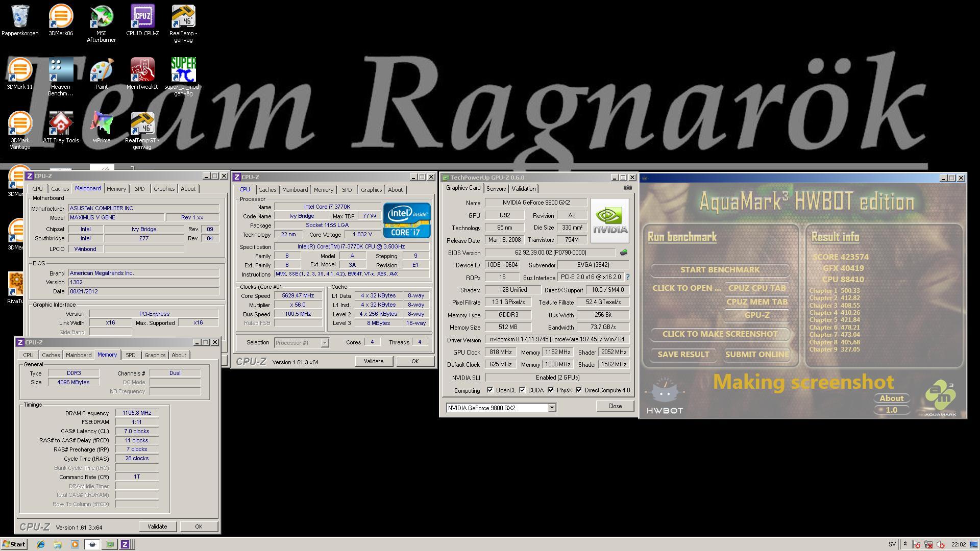This screenshot has width=980, height=551.
Task: Open the Papperskorgen recycle bin icon
Action: [20, 20]
